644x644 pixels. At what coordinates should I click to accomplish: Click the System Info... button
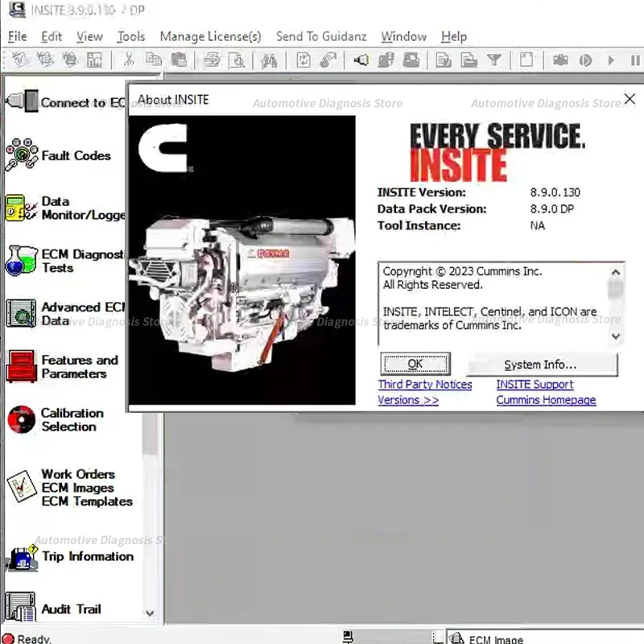click(x=542, y=364)
